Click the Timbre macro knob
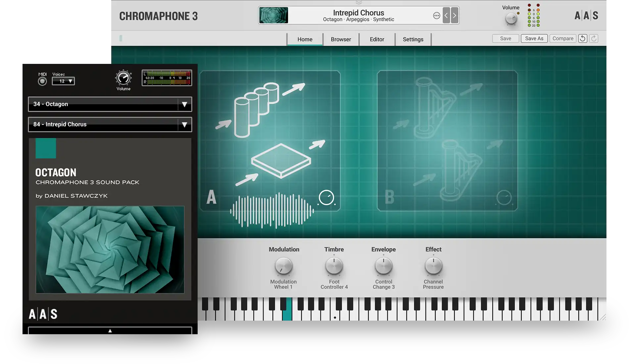This screenshot has width=629, height=364. click(x=334, y=266)
